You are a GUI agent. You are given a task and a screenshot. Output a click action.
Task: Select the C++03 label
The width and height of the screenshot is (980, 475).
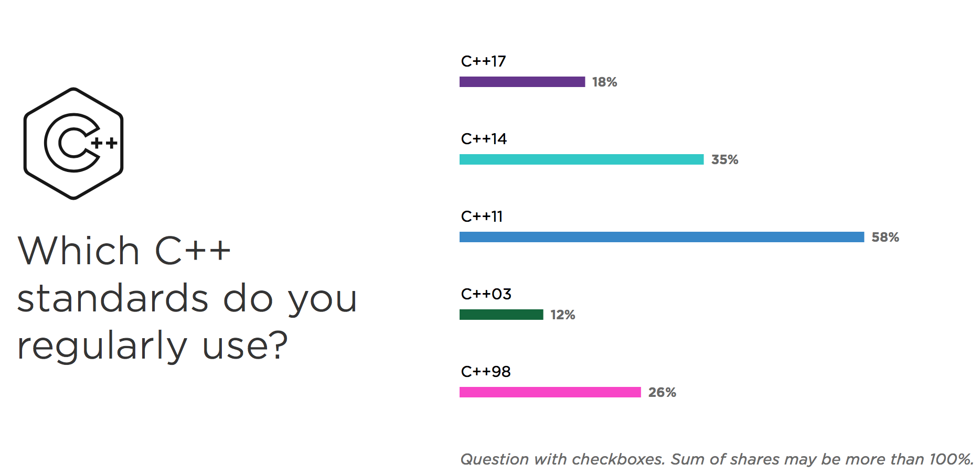coord(486,294)
